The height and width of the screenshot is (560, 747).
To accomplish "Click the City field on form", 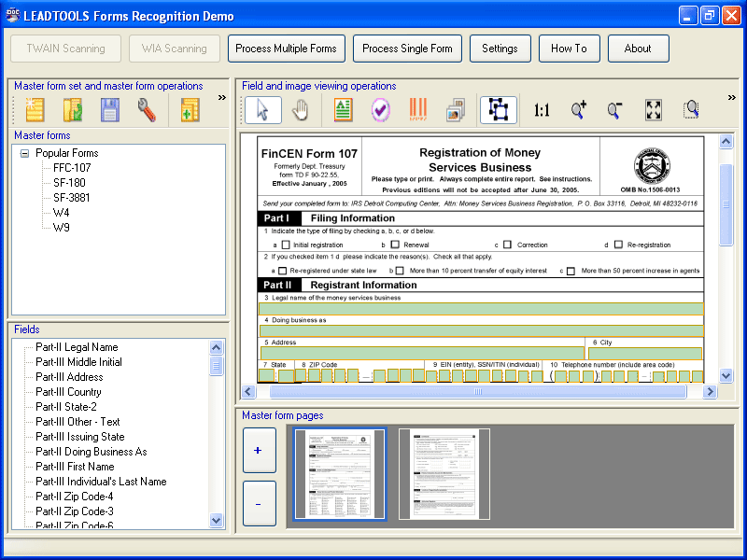I will (x=645, y=354).
